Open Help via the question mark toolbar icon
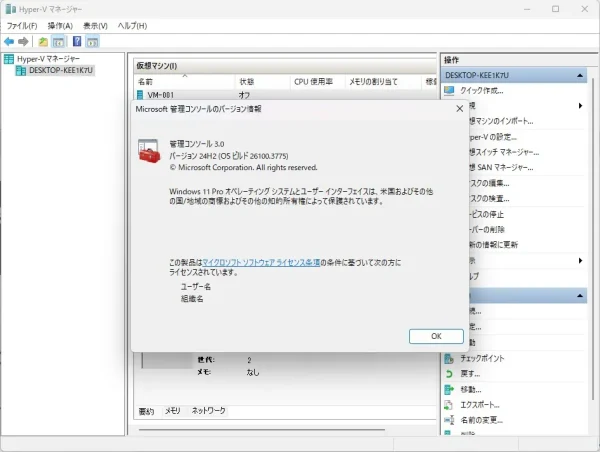 77,41
